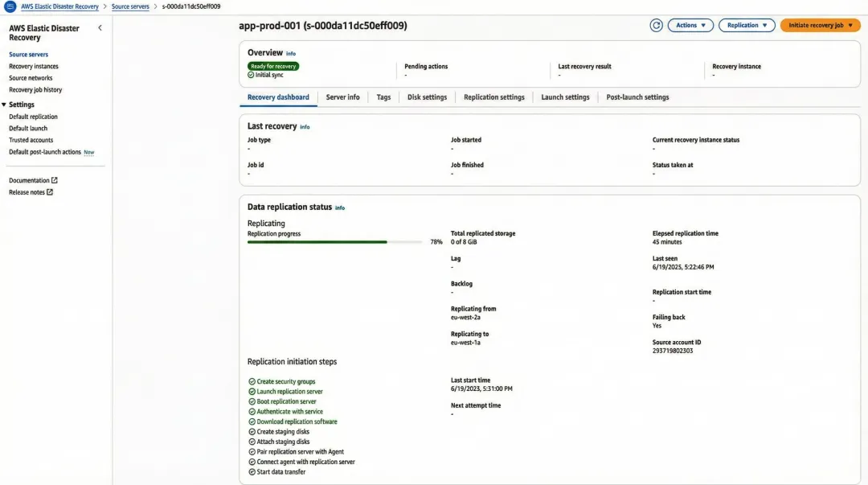Switch to the Server info tab
This screenshot has width=868, height=485.
343,97
